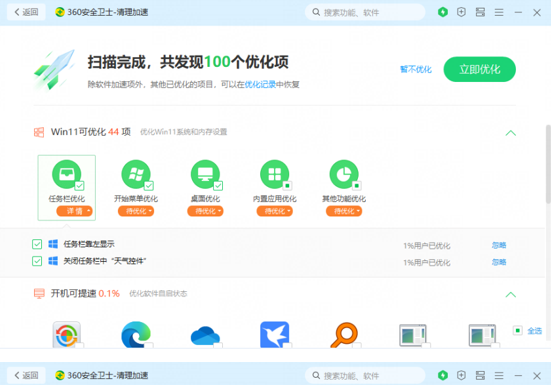Open the hamburger main menu in the upper title bar
Screen dimensions: 551x385
point(499,13)
